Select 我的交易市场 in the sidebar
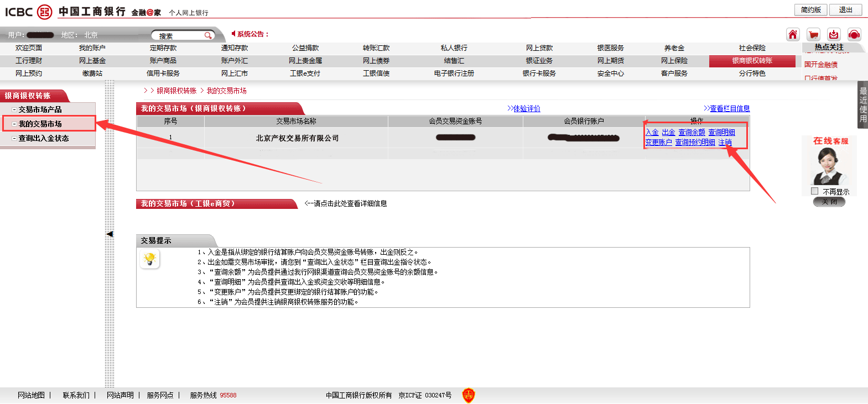This screenshot has width=868, height=404. pos(40,124)
